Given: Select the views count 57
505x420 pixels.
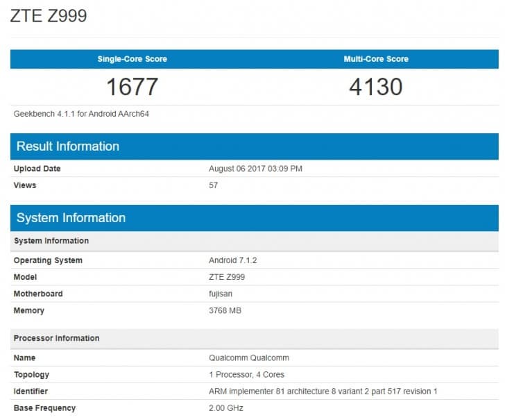Looking at the screenshot, I should [x=213, y=185].
